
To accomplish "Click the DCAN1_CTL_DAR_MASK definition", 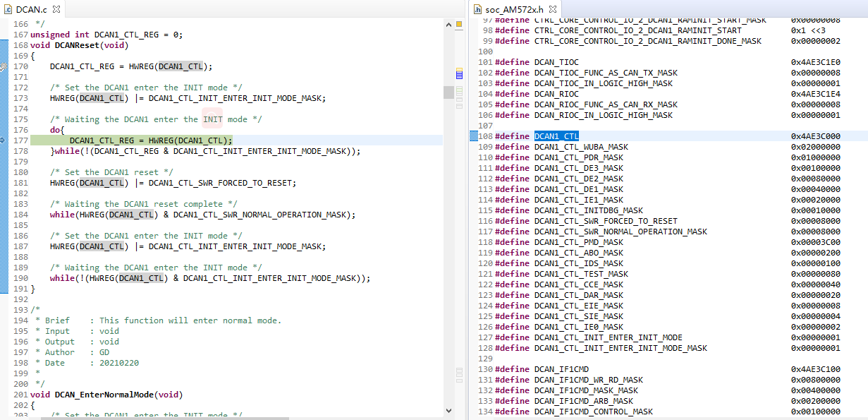I will pos(579,294).
